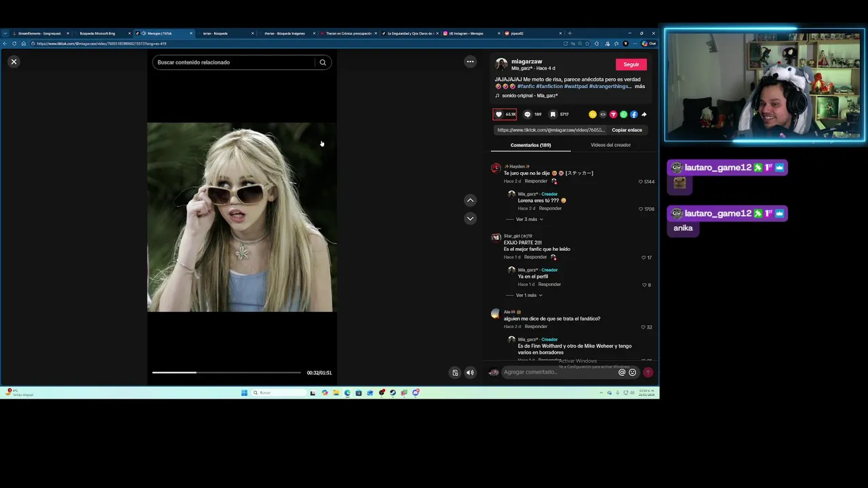The height and width of the screenshot is (488, 868).
Task: Like the 'Lorena eres tú' reply
Action: click(640, 209)
